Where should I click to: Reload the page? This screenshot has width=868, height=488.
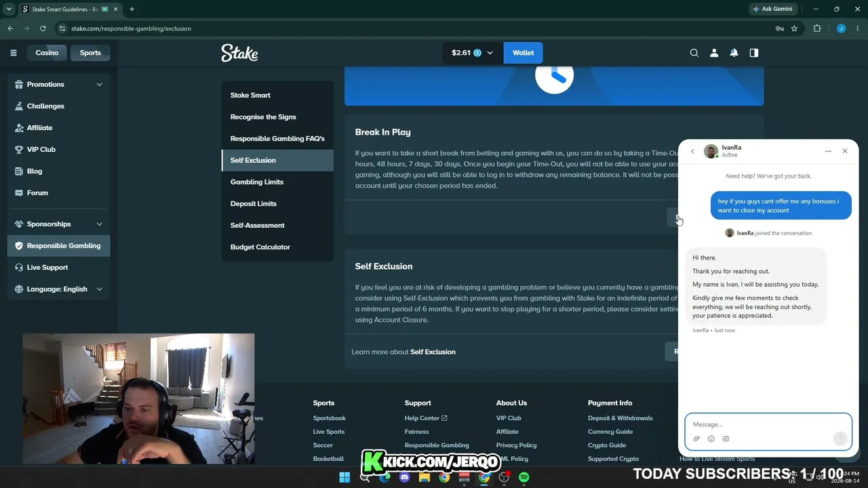pyautogui.click(x=43, y=28)
